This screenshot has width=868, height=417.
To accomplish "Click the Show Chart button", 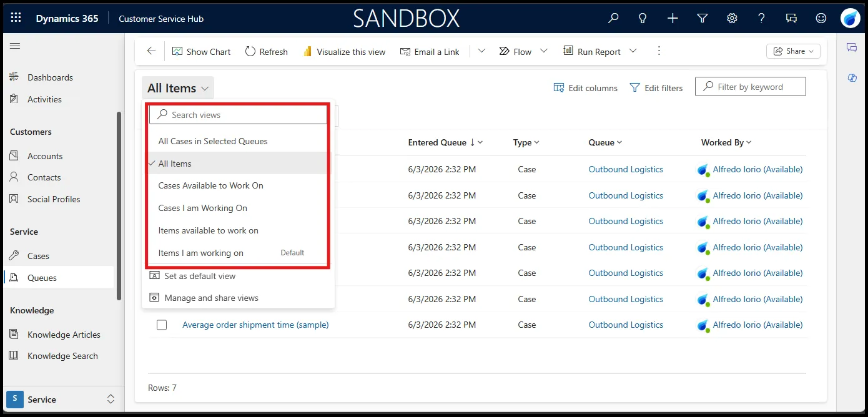I will click(202, 52).
